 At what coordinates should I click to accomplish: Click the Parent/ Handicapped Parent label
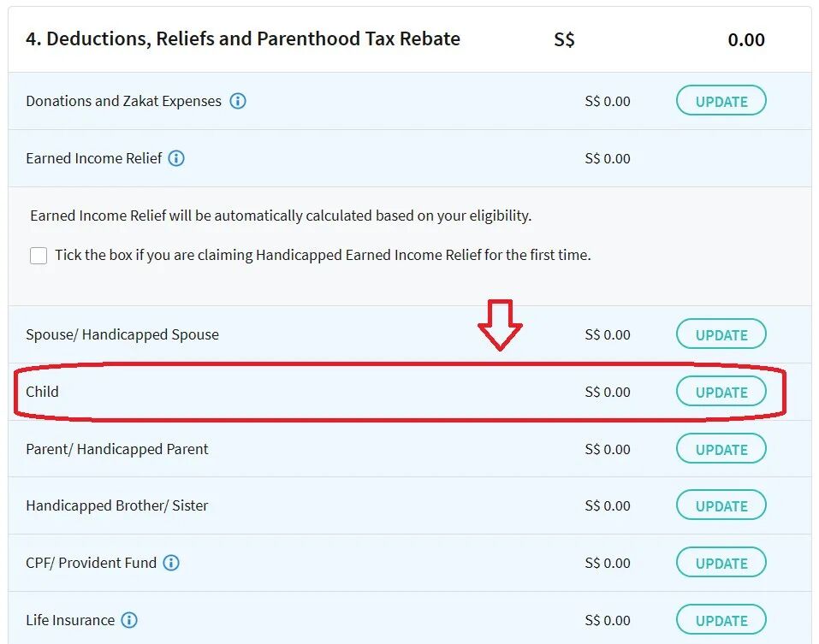click(117, 449)
